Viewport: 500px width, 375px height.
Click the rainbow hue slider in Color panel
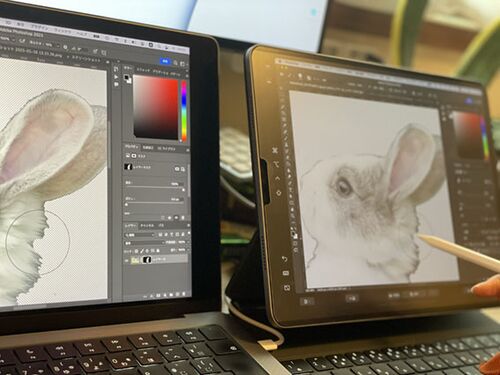coord(184,111)
